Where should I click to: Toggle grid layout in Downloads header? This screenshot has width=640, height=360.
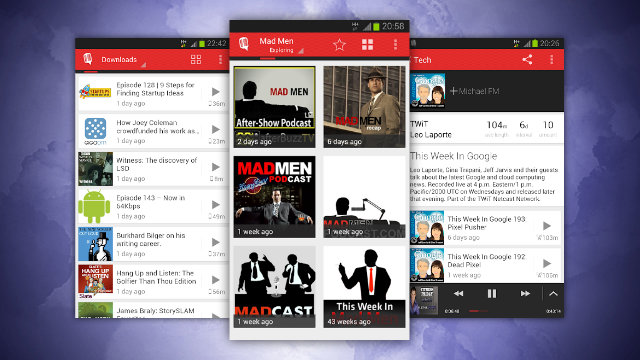click(196, 60)
